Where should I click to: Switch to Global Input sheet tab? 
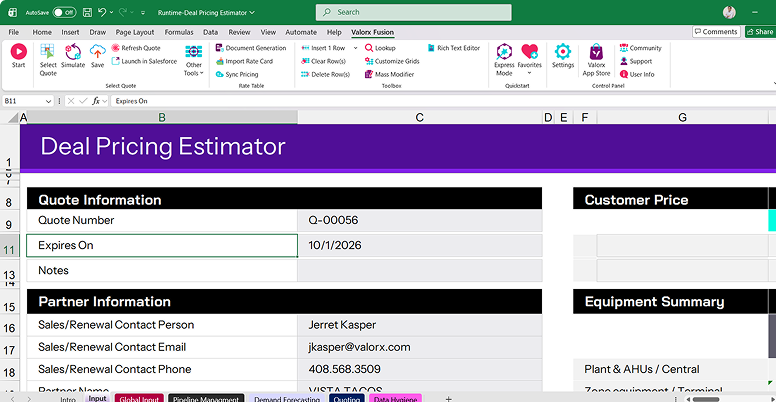[x=139, y=399]
